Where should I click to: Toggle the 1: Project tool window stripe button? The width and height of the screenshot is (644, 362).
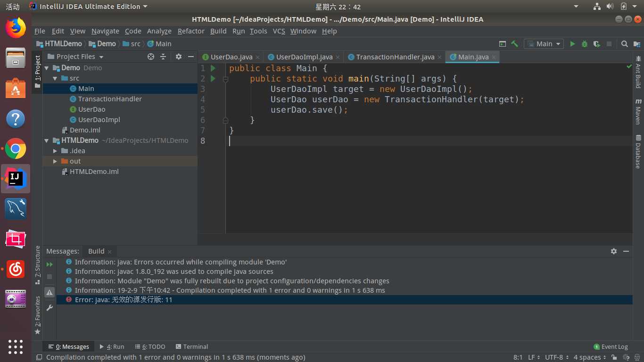(38, 71)
